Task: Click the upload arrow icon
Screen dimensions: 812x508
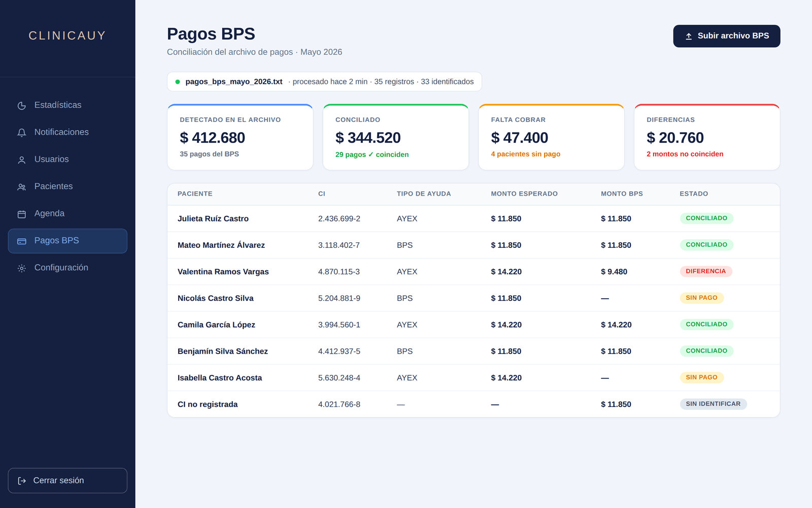Action: tap(689, 36)
